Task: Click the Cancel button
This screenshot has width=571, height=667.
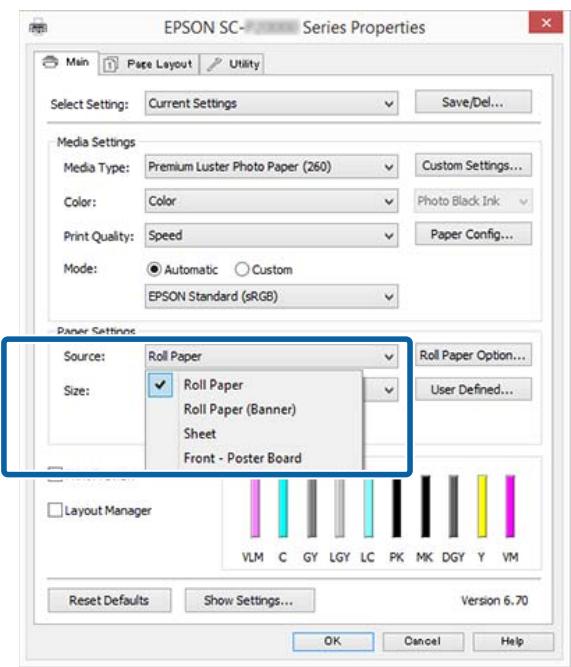Action: pyautogui.click(x=423, y=641)
